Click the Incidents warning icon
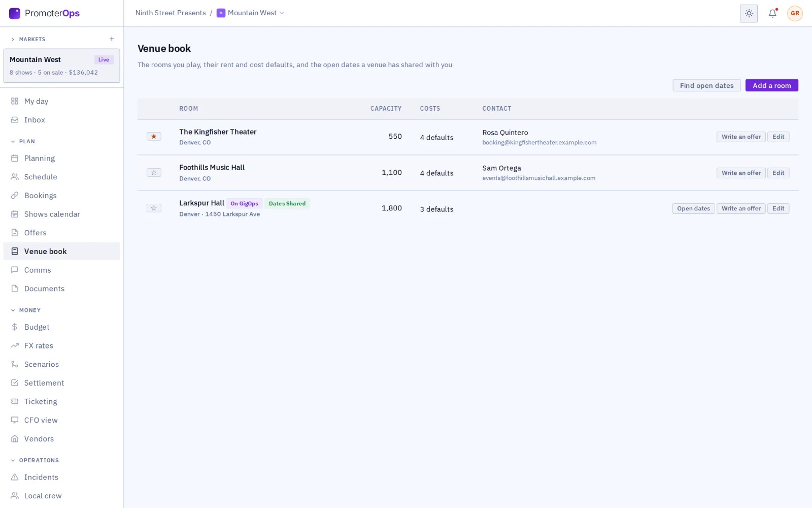 point(15,478)
